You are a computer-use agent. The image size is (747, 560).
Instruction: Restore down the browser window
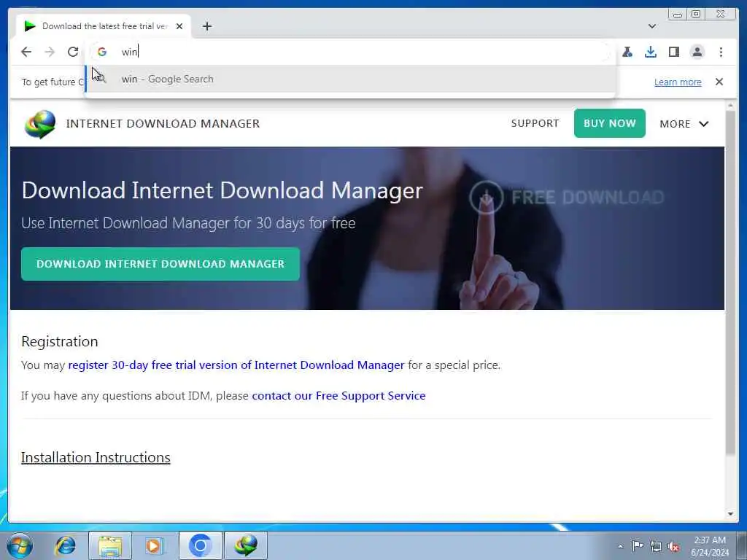click(695, 15)
